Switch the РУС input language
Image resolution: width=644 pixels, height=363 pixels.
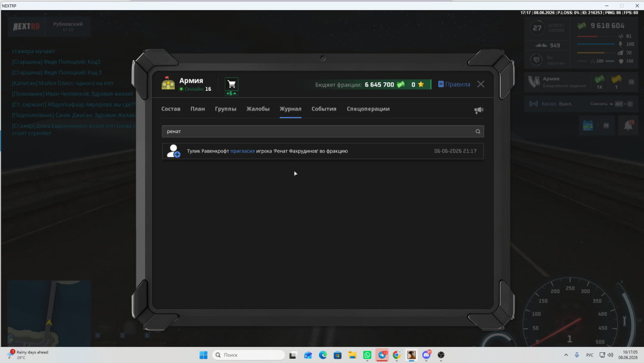click(x=589, y=355)
